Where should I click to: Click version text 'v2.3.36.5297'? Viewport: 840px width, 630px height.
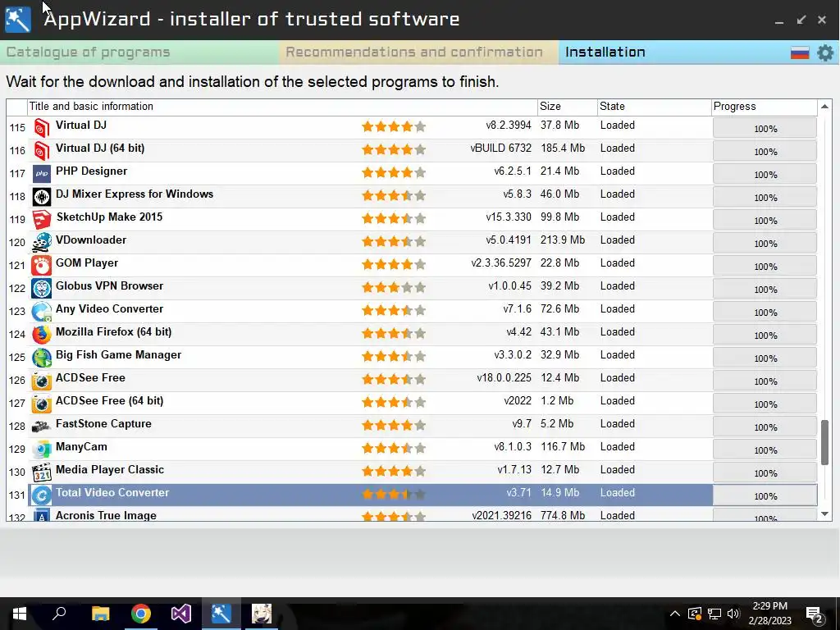point(501,263)
